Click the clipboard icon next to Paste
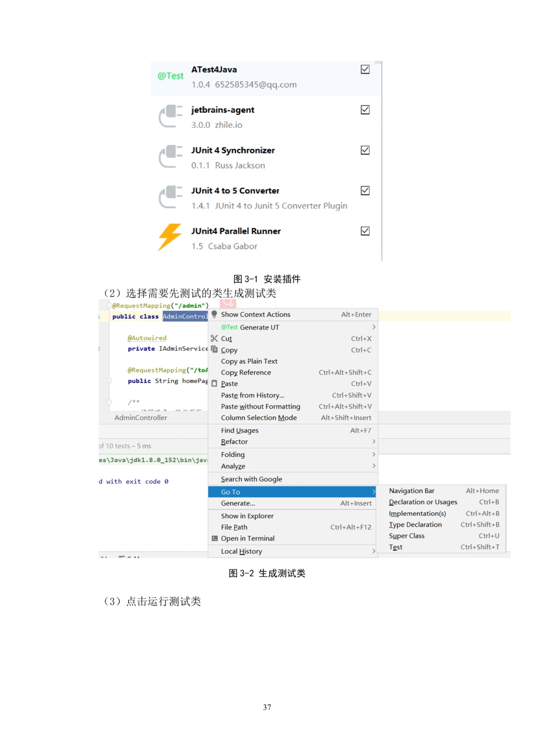Image resolution: width=534 pixels, height=756 pixels. pos(214,384)
